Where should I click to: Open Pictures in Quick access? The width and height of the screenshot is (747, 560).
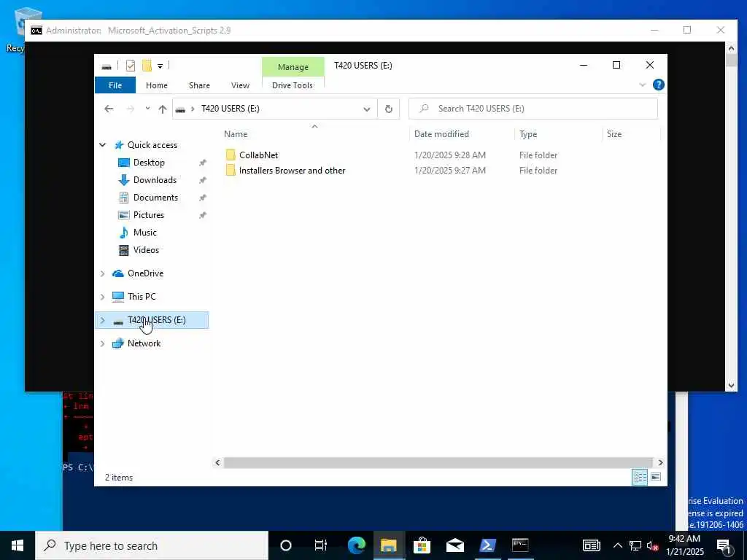point(148,215)
